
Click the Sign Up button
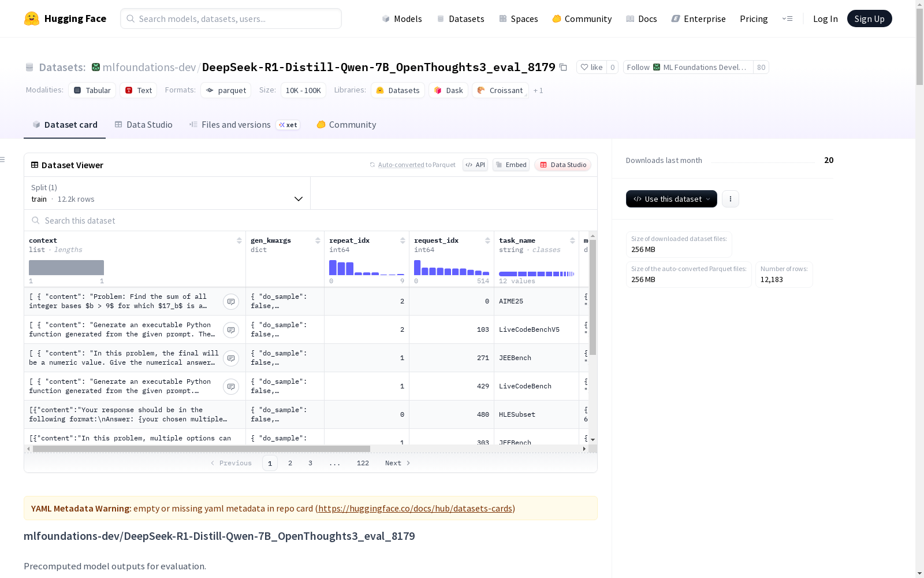tap(869, 18)
